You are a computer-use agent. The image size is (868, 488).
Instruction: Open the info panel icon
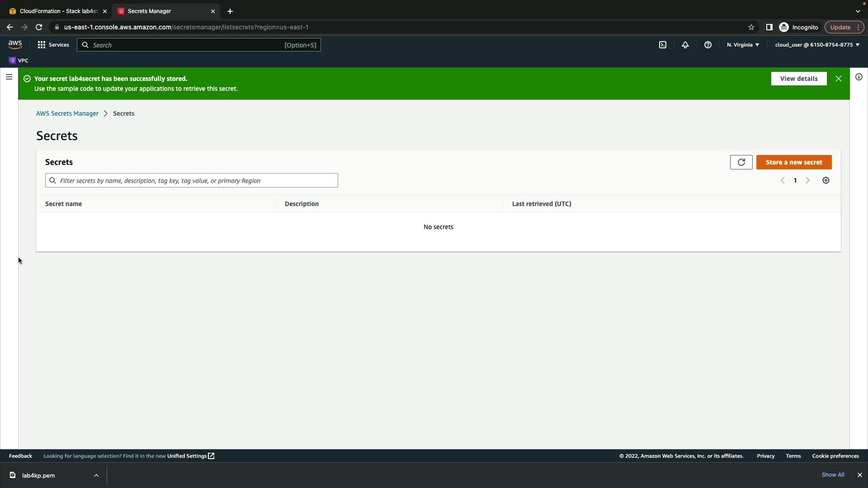click(859, 77)
